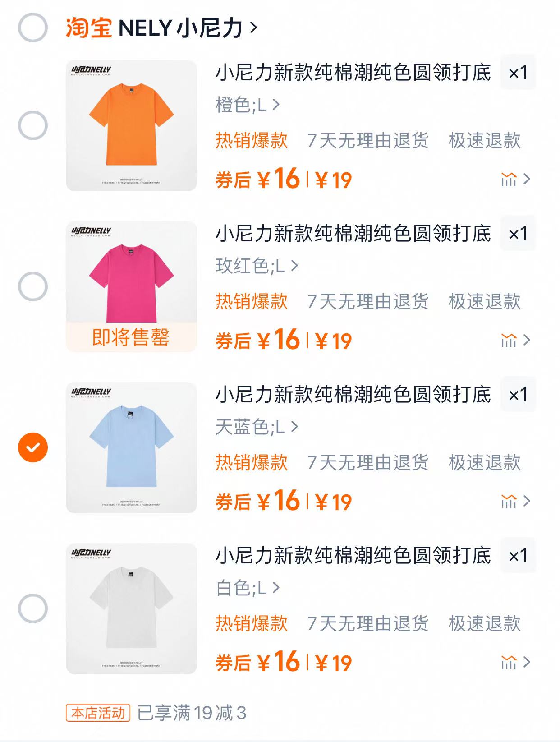The image size is (560, 742).
Task: Select the white shirt item checkbox
Action: pos(33,608)
